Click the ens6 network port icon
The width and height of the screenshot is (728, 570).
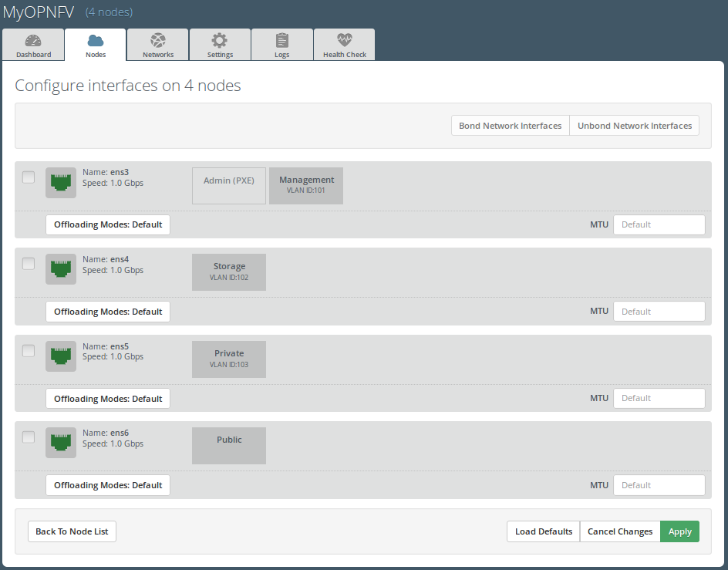[x=60, y=443]
